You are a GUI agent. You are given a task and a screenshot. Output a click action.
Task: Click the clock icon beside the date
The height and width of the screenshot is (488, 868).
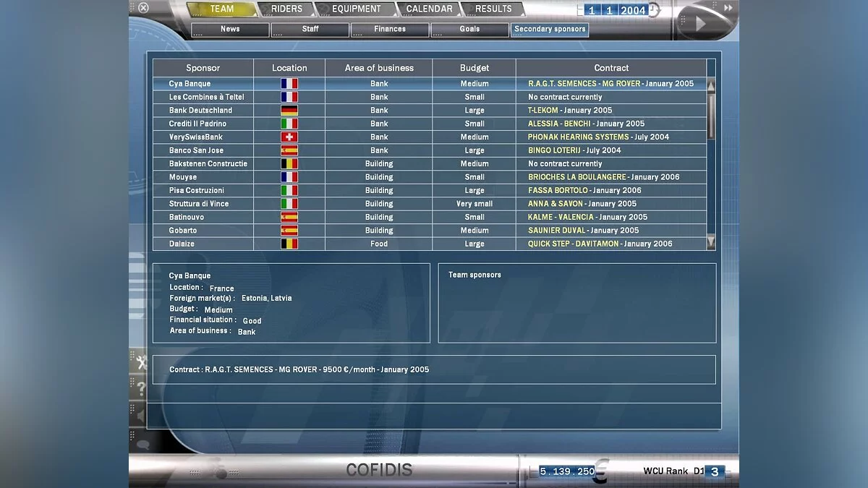click(654, 11)
